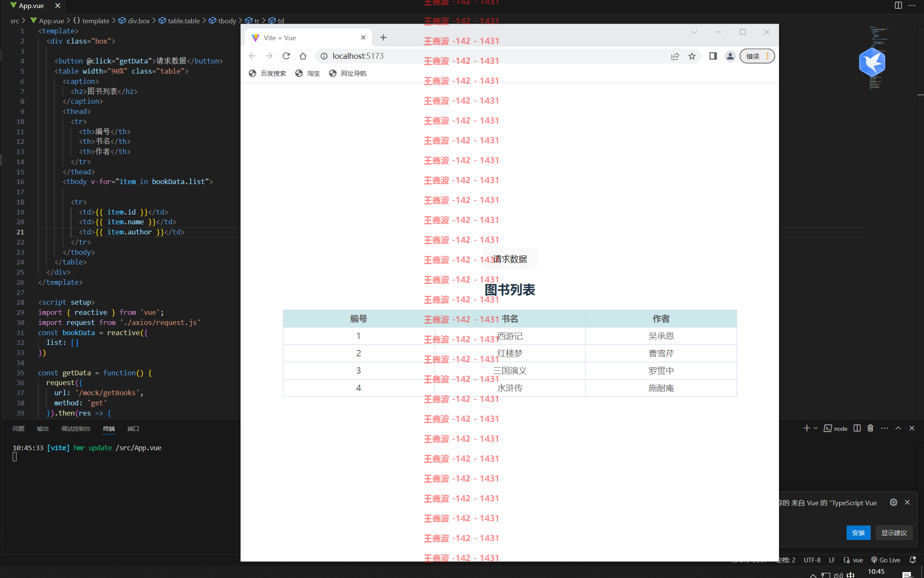Start Go Live server

coord(886,560)
